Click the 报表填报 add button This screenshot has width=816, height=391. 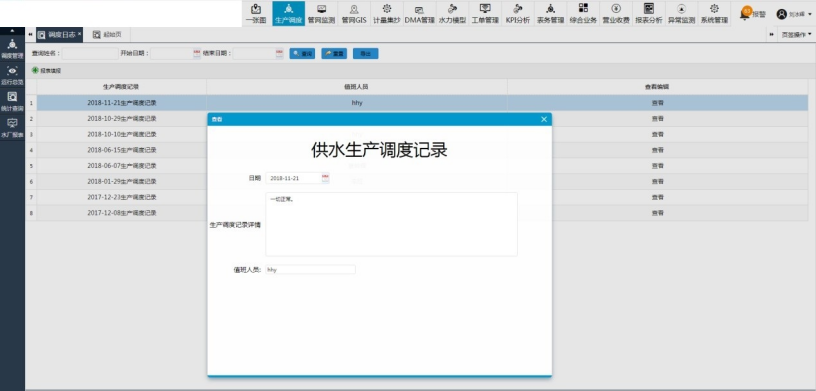(47, 70)
